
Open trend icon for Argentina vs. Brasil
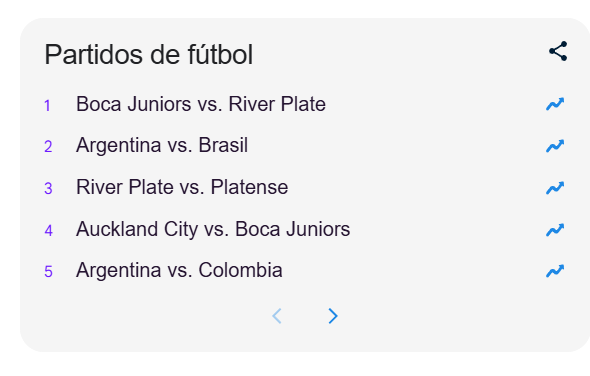(x=555, y=146)
